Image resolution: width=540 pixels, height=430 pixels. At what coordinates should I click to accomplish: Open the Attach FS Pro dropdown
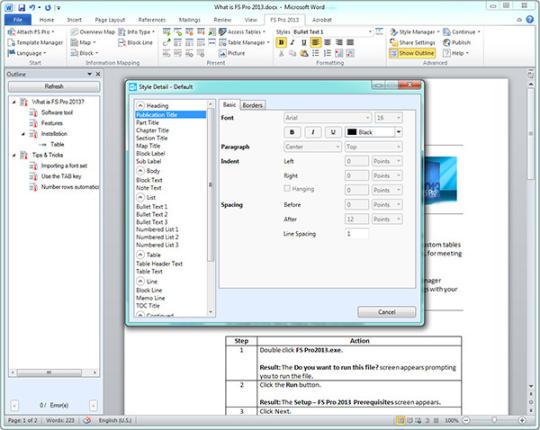click(31, 32)
